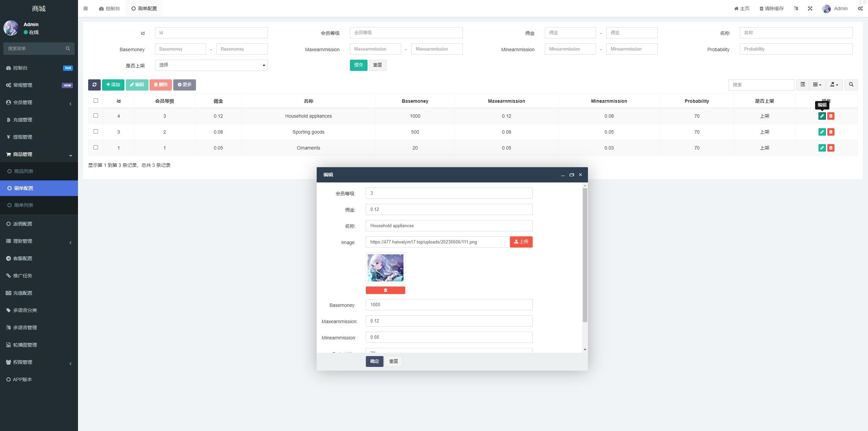The width and height of the screenshot is (868, 431).
Task: Click the refresh table icon button
Action: pyautogui.click(x=94, y=85)
